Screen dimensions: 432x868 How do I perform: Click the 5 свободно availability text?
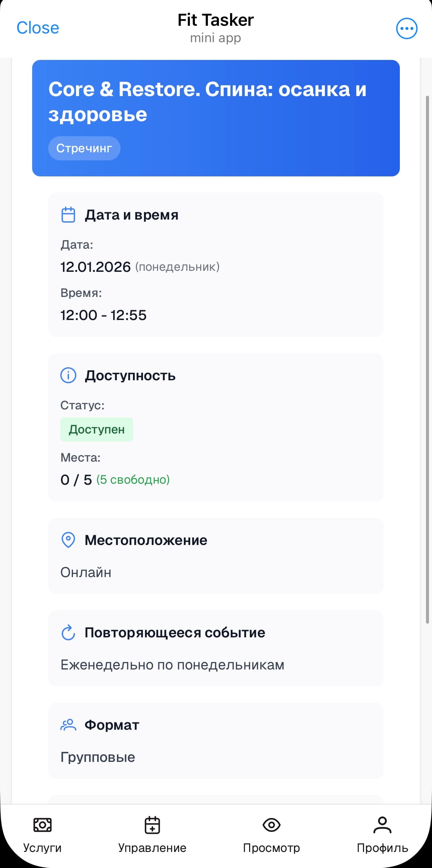coord(133,479)
